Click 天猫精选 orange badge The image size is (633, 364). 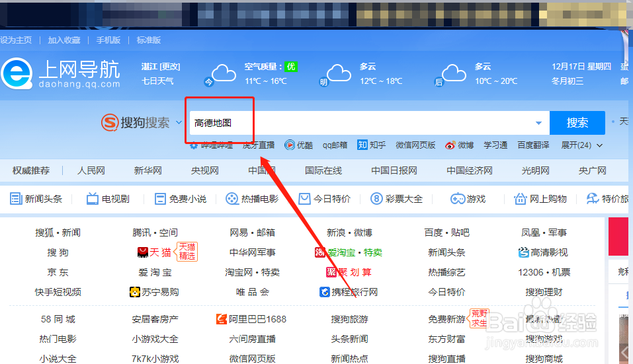[186, 251]
